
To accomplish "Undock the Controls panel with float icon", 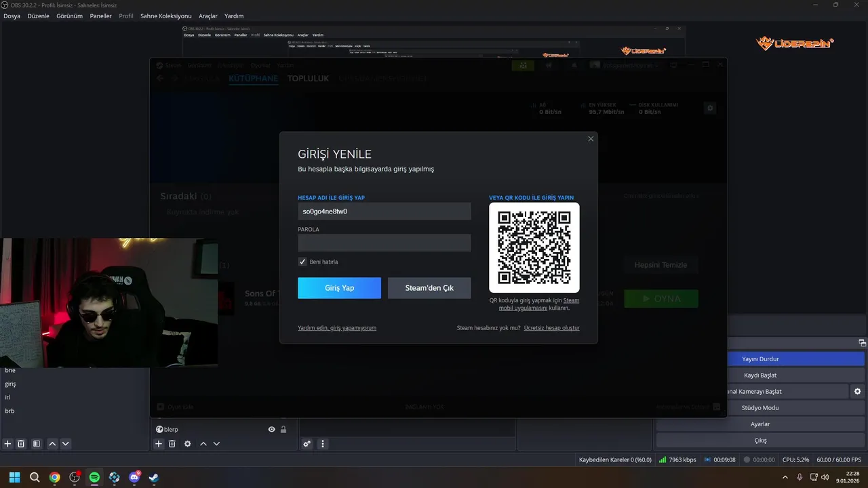I will tap(863, 343).
